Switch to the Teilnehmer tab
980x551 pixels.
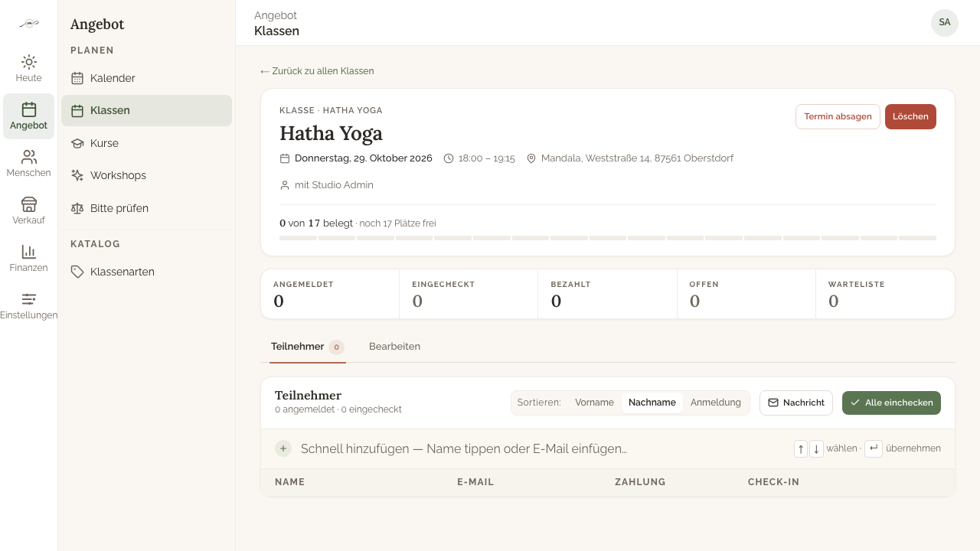(307, 347)
